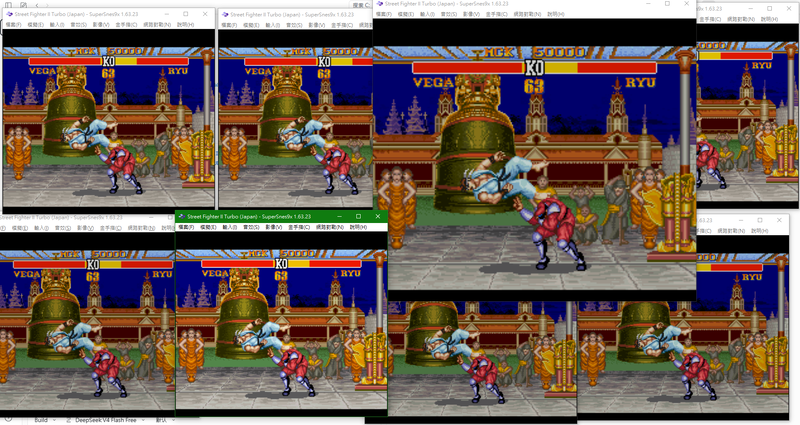This screenshot has width=800, height=425.
Task: Click the app icon of the top-middle emulator window
Action: coord(225,15)
